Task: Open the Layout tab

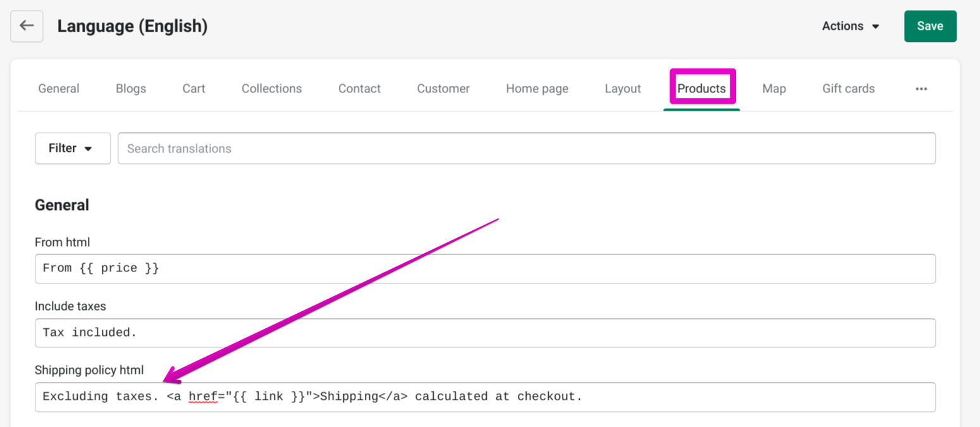Action: (623, 89)
